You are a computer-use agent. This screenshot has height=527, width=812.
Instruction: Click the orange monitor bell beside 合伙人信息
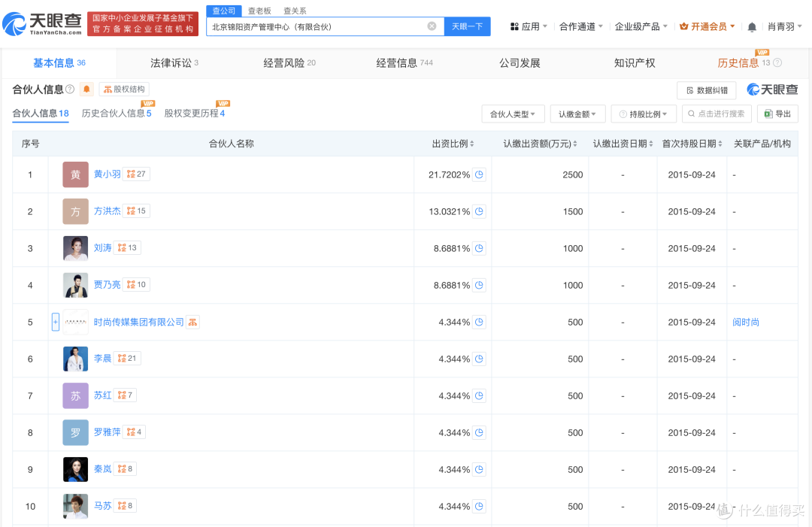tap(86, 89)
